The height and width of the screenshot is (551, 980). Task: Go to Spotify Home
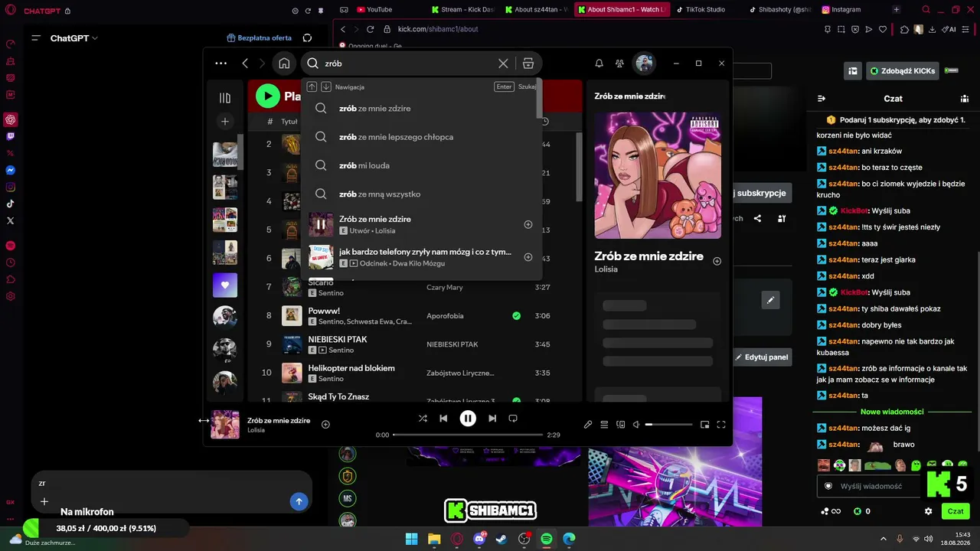284,64
